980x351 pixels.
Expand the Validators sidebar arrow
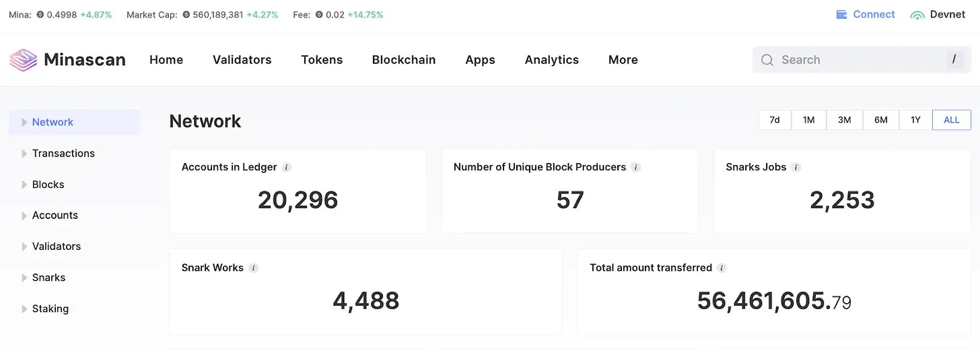pyautogui.click(x=24, y=247)
